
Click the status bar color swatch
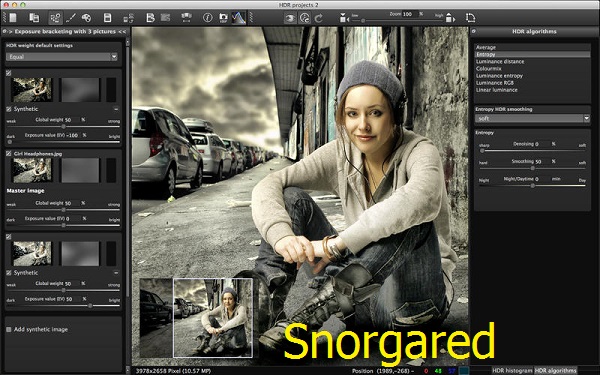pos(464,371)
